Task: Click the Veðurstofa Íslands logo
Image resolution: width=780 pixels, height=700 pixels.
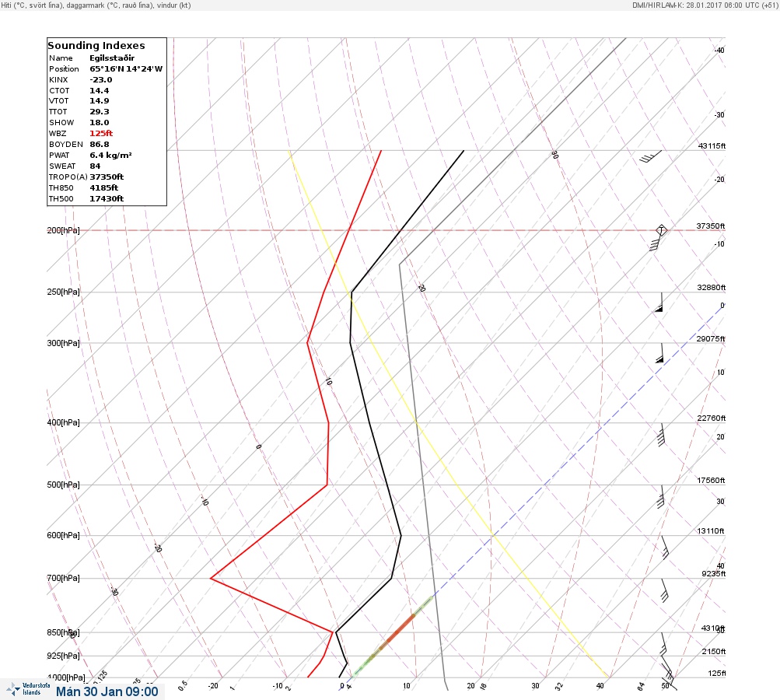Action: (x=28, y=689)
